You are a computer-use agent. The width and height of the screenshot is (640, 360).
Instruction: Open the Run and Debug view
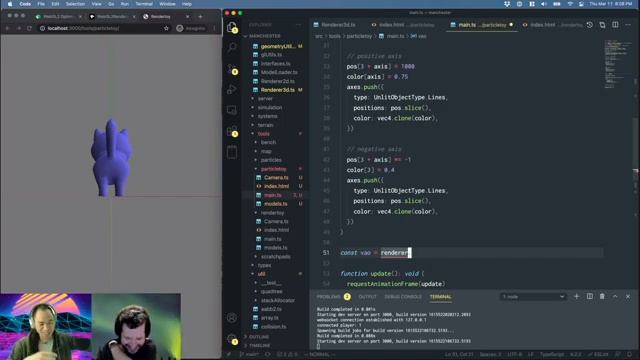pyautogui.click(x=232, y=89)
